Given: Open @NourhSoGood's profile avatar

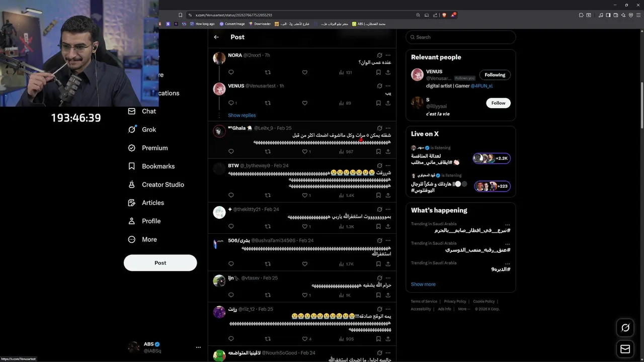Looking at the screenshot, I should 219,355.
